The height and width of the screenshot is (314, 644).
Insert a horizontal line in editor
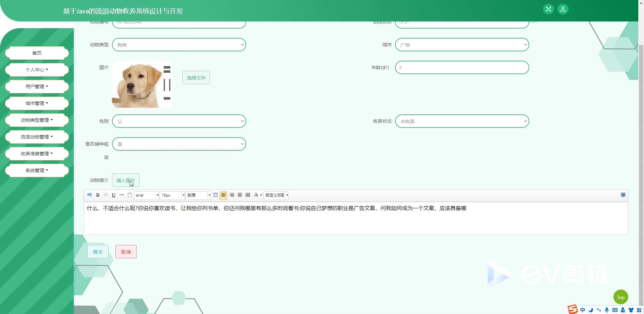point(122,195)
